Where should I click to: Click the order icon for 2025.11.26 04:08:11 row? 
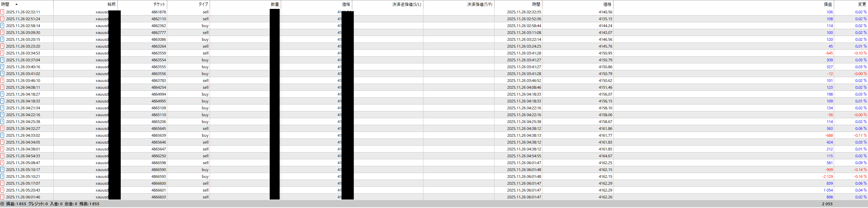(2, 87)
